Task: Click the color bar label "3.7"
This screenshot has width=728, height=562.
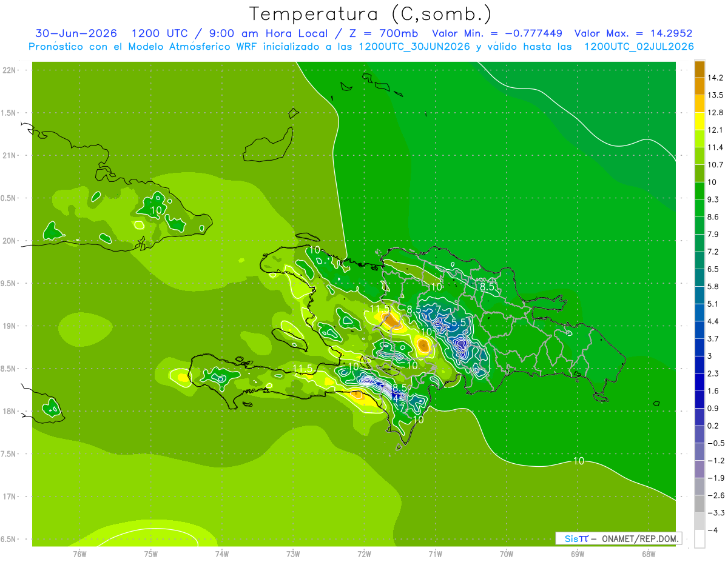Action: point(713,338)
